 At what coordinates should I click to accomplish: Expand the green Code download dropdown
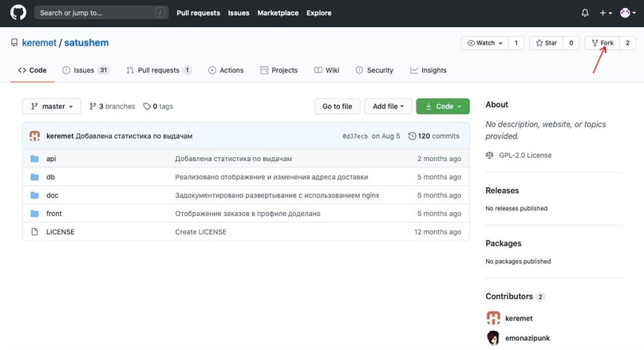[x=443, y=106]
